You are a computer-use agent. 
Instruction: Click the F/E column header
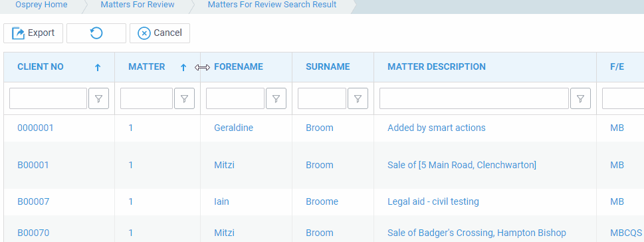coord(617,67)
